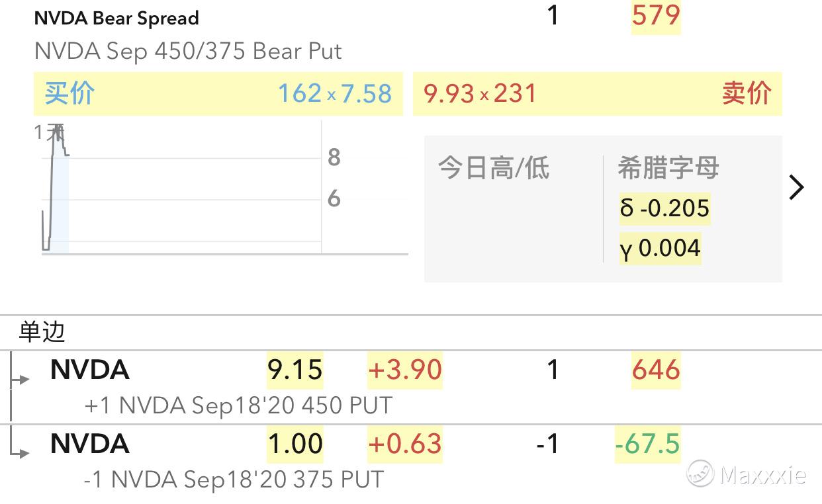822x504 pixels.
Task: Click the delta -0.205 value
Action: [665, 208]
